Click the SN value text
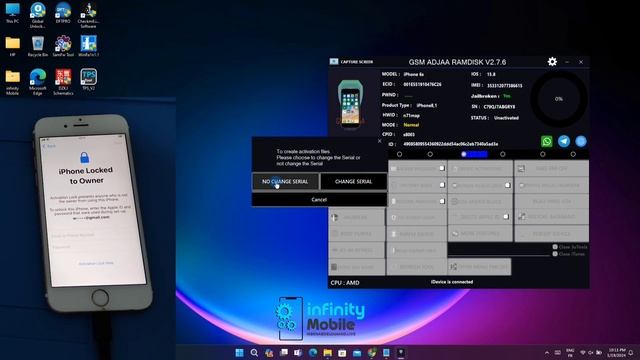 (x=499, y=107)
